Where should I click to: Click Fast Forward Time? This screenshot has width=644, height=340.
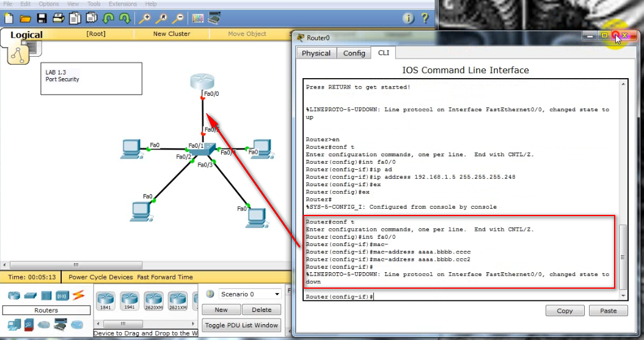tap(165, 277)
